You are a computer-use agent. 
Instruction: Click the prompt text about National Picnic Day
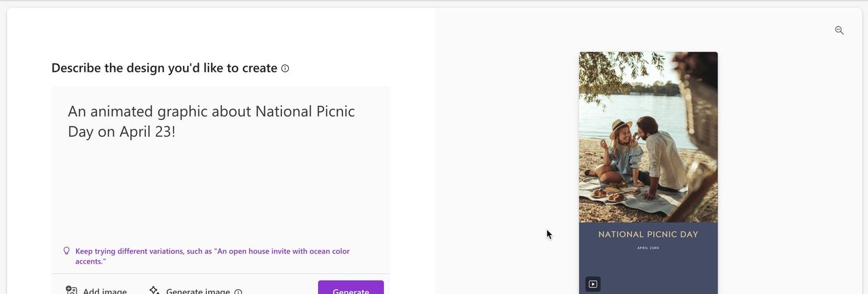click(x=211, y=121)
